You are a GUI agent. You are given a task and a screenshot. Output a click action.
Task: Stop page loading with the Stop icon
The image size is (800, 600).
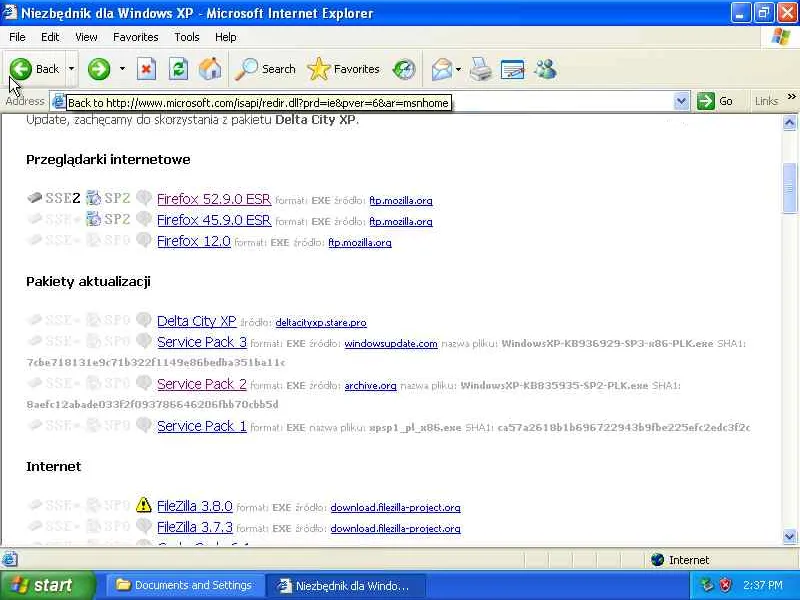pyautogui.click(x=146, y=69)
